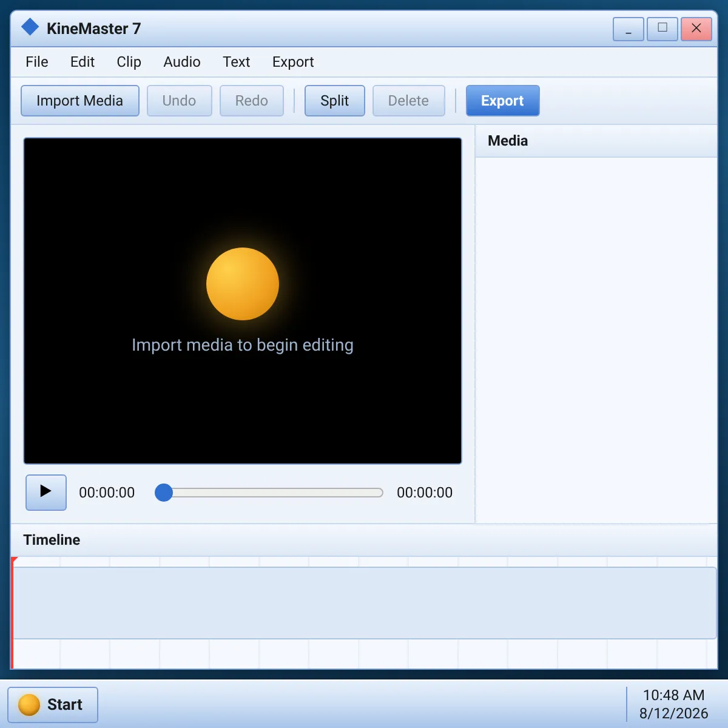Click the blue Export toolbar button
Image resolution: width=728 pixels, height=728 pixels.
coord(503,101)
